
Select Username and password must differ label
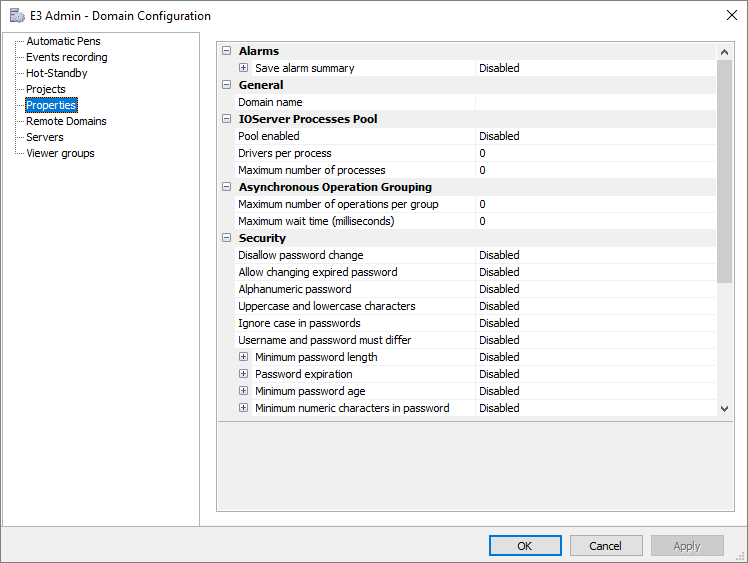[324, 340]
